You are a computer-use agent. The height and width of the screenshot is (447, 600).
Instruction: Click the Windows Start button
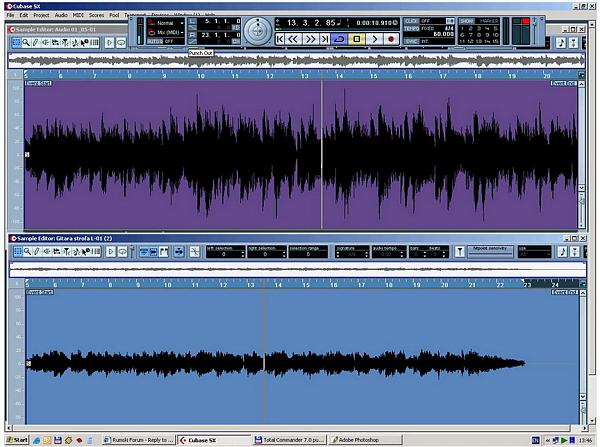pos(16,439)
